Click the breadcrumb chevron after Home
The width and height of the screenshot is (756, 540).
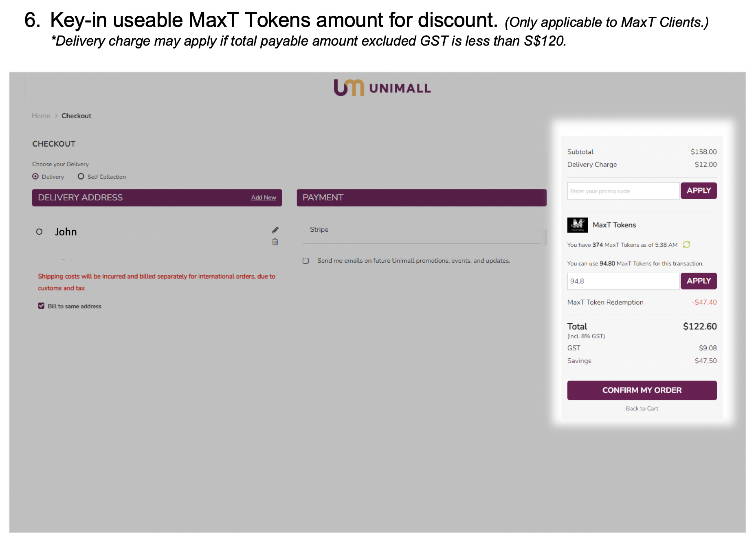[x=56, y=116]
